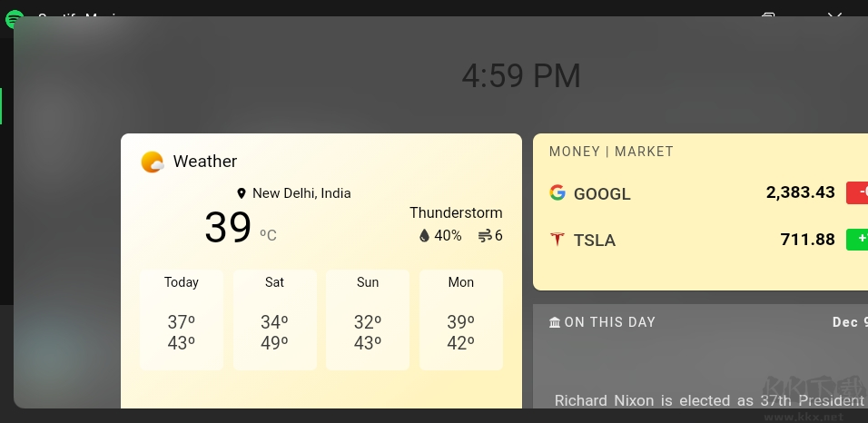Click the sun and cloud Weather icon

tap(153, 162)
